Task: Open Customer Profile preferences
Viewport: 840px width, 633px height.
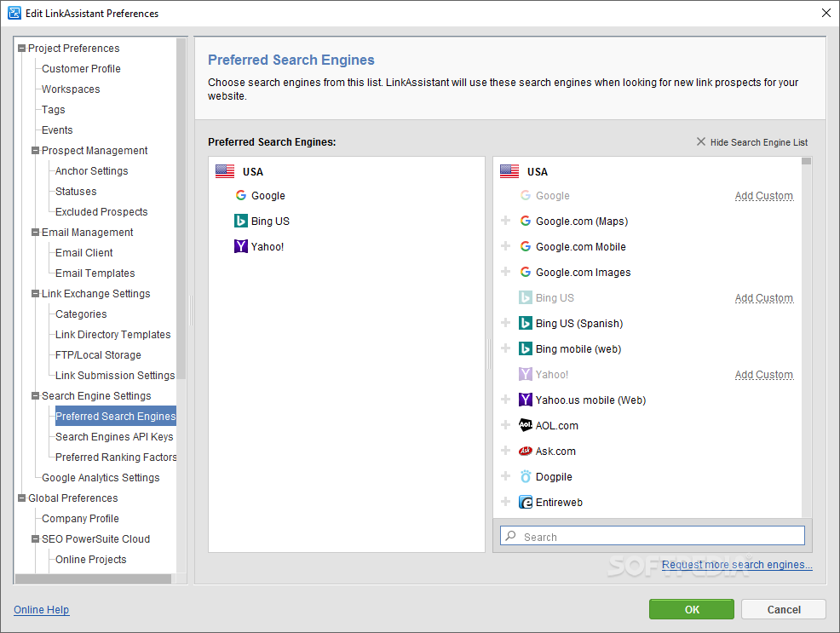Action: (81, 68)
